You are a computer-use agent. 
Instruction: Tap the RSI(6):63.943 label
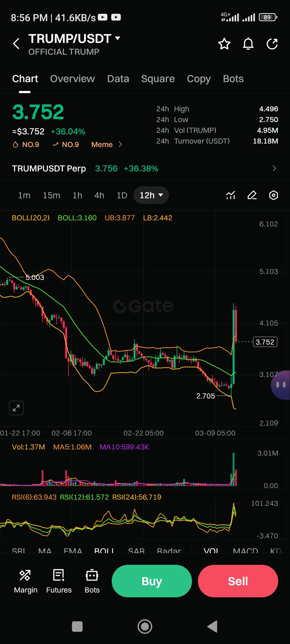[x=34, y=497]
